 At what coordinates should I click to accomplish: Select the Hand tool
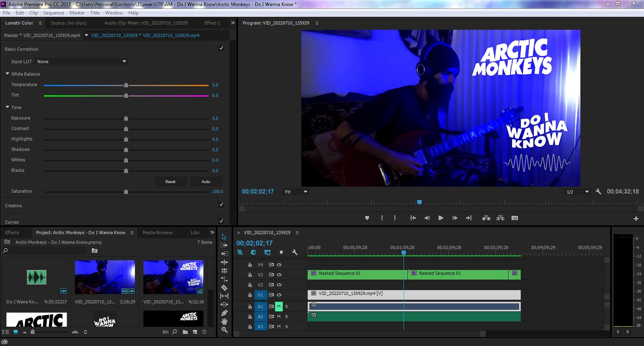(x=224, y=321)
